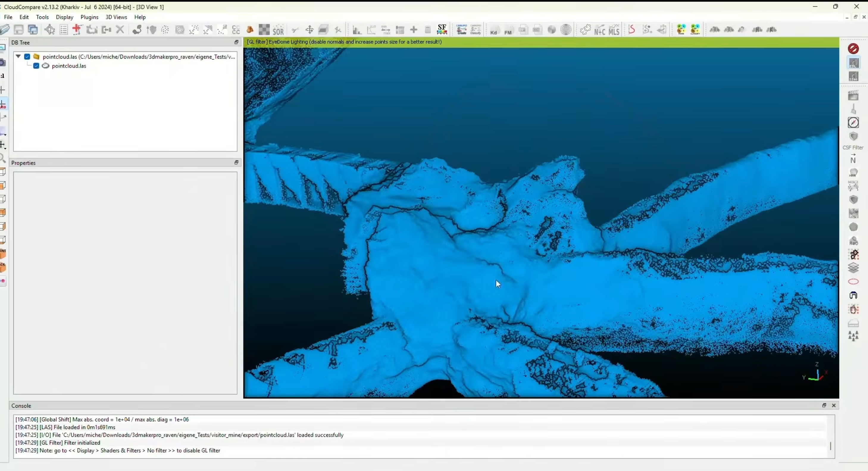Click the 3DMASC Classify icon
Image resolution: width=868 pixels, height=471 pixels.
pyautogui.click(x=695, y=30)
